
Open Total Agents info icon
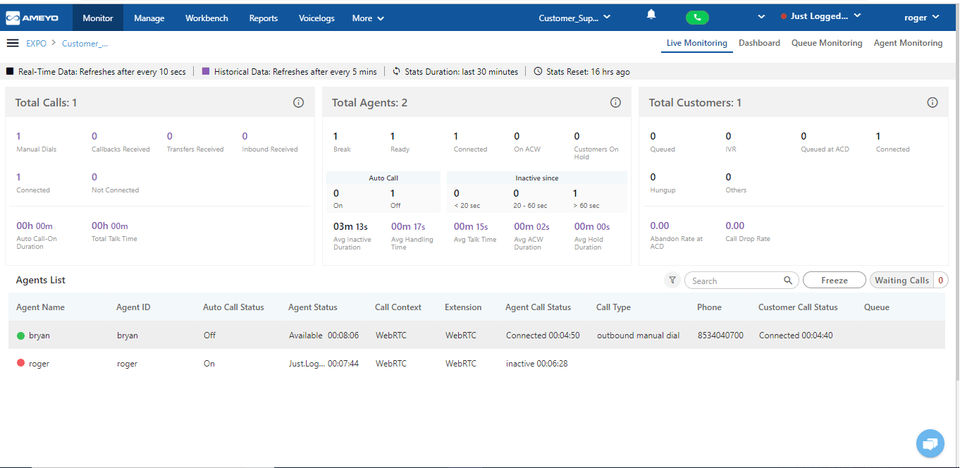[615, 103]
